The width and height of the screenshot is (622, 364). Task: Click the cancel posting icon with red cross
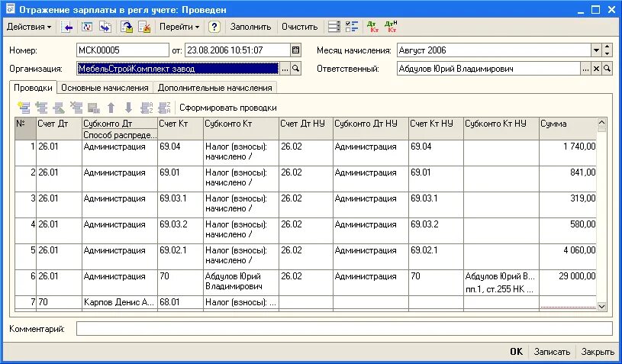pyautogui.click(x=144, y=27)
